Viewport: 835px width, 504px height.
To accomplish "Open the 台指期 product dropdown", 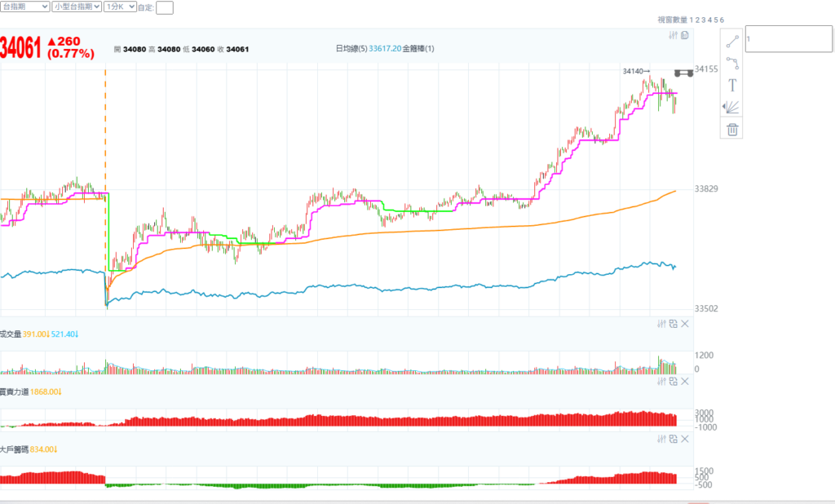I will 24,7.
